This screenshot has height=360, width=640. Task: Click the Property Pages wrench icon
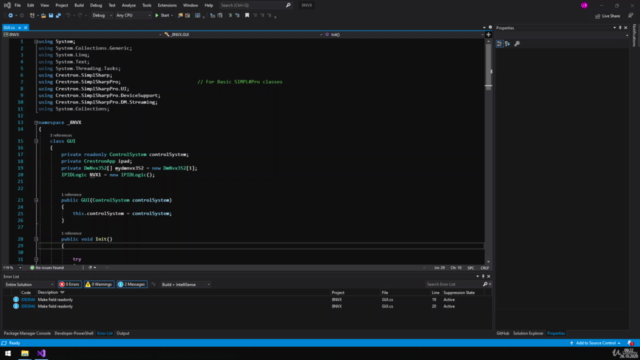(x=517, y=44)
